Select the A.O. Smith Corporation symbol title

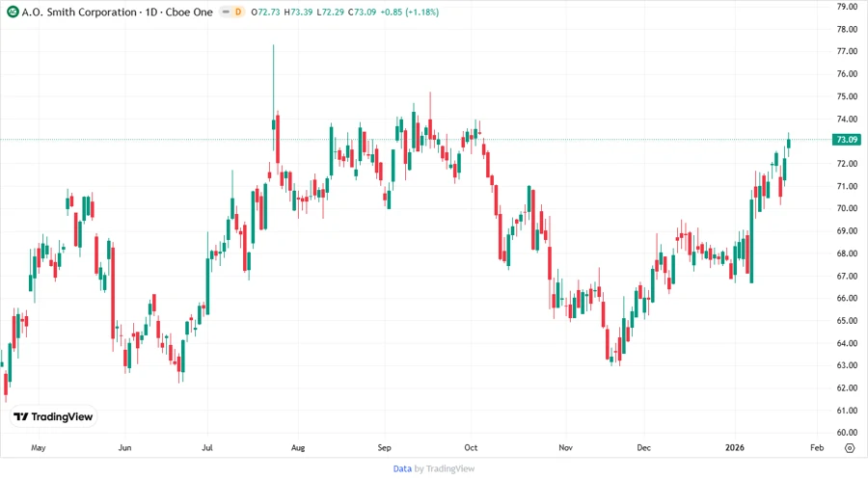click(x=73, y=11)
